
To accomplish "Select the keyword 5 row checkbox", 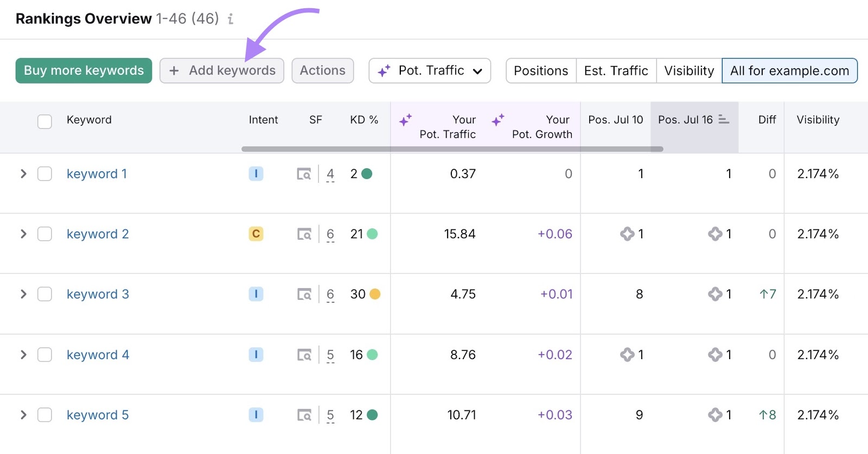I will 44,415.
